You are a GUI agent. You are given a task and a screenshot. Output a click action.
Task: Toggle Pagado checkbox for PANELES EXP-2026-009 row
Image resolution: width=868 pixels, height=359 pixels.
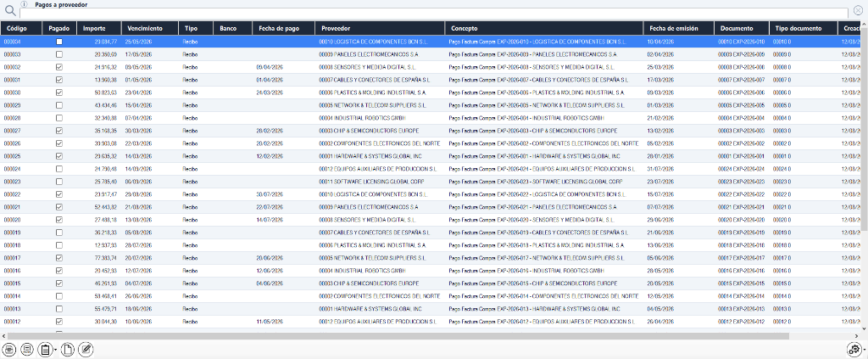pyautogui.click(x=59, y=54)
